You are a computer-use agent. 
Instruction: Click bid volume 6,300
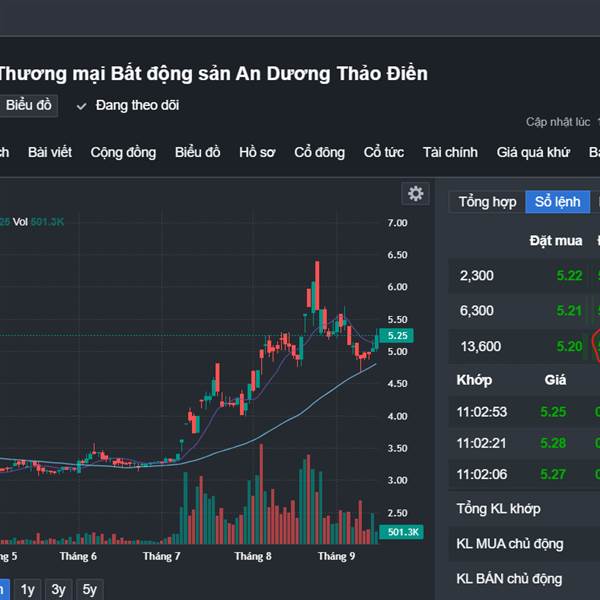[476, 311]
